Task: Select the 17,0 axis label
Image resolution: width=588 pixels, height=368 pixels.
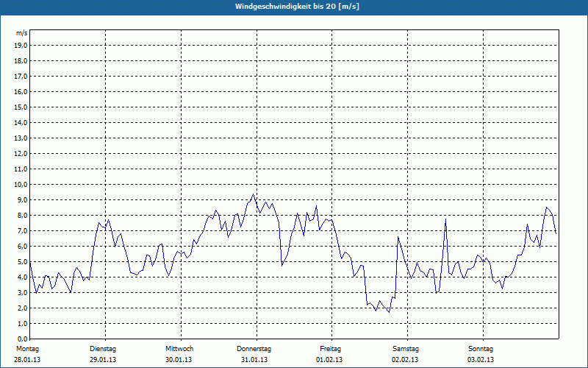Action: tap(21, 77)
